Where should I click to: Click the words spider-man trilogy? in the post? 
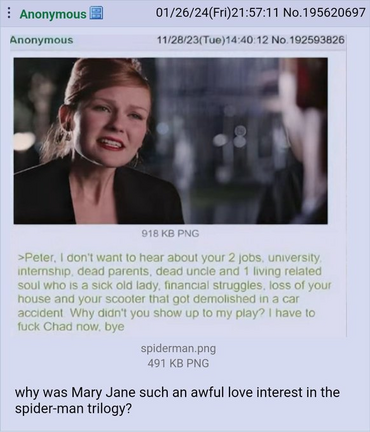(x=74, y=407)
